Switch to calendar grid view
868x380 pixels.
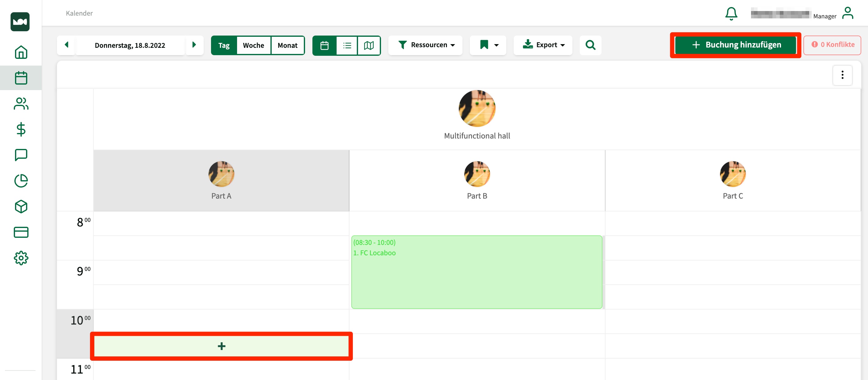tap(324, 45)
